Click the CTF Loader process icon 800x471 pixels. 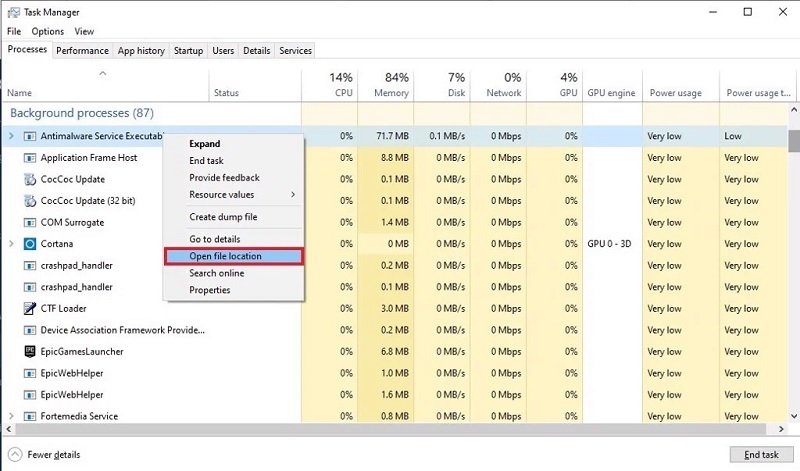(x=30, y=308)
